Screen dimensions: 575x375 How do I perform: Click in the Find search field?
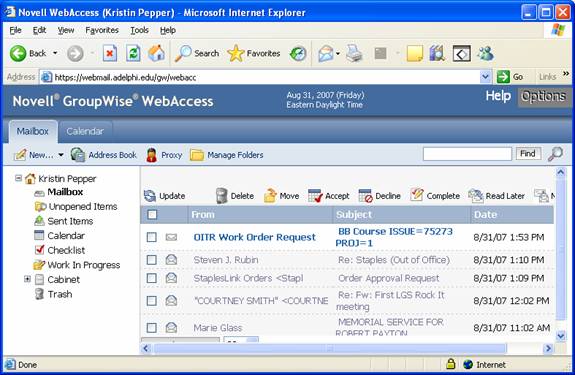tap(467, 154)
